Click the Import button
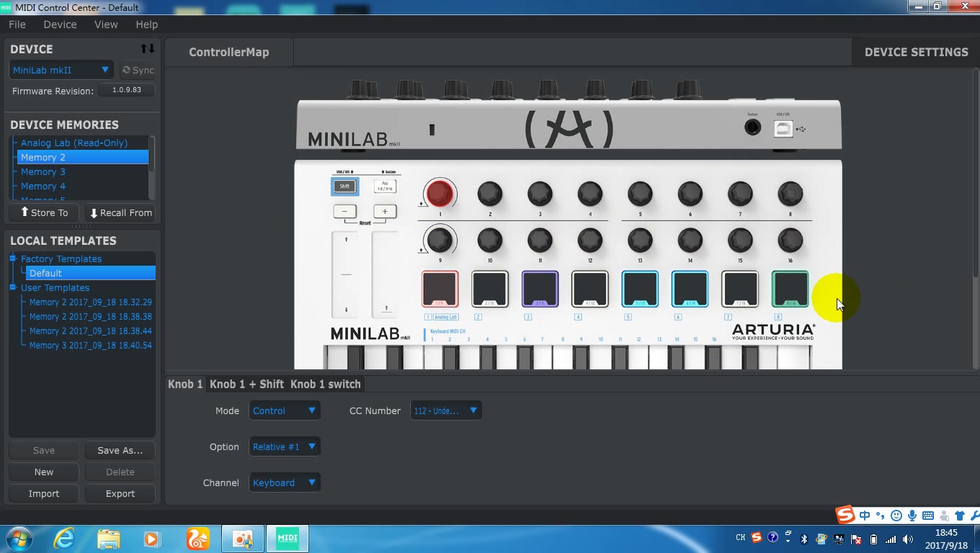The height and width of the screenshot is (553, 980). click(44, 493)
